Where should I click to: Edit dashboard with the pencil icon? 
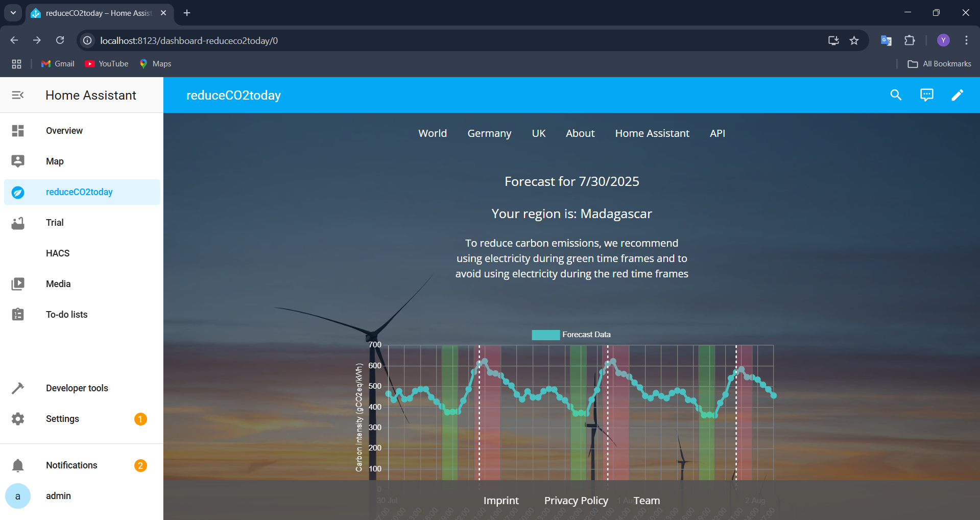click(x=957, y=95)
